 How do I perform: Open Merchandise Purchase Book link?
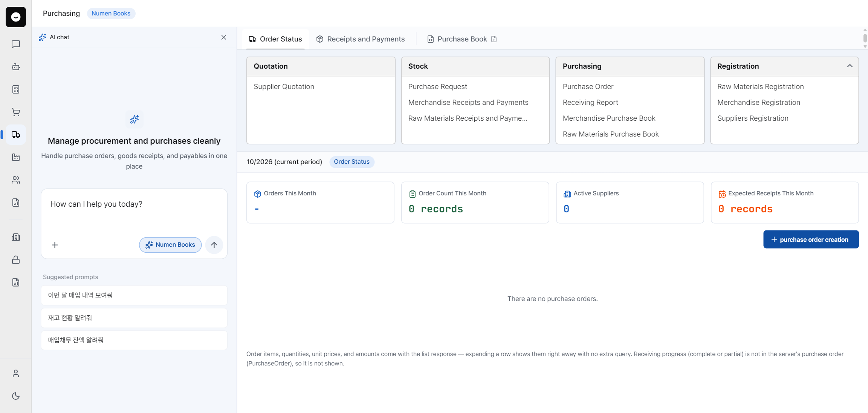(609, 118)
